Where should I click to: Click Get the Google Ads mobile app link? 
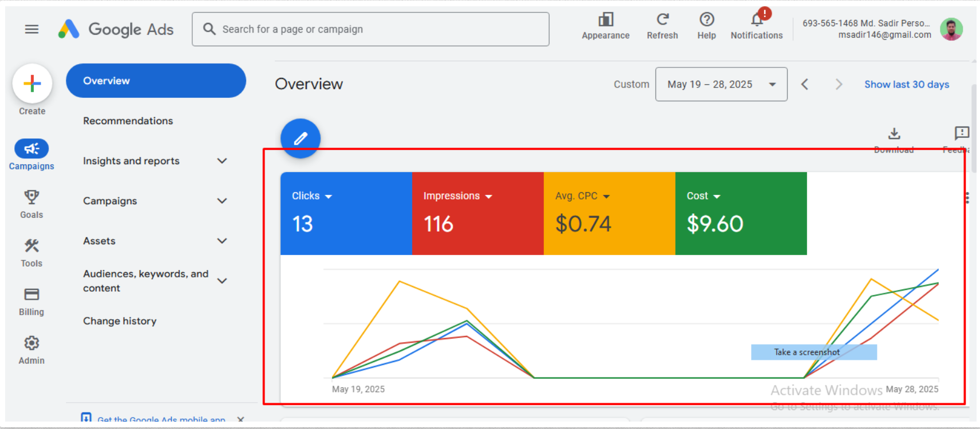point(161,419)
